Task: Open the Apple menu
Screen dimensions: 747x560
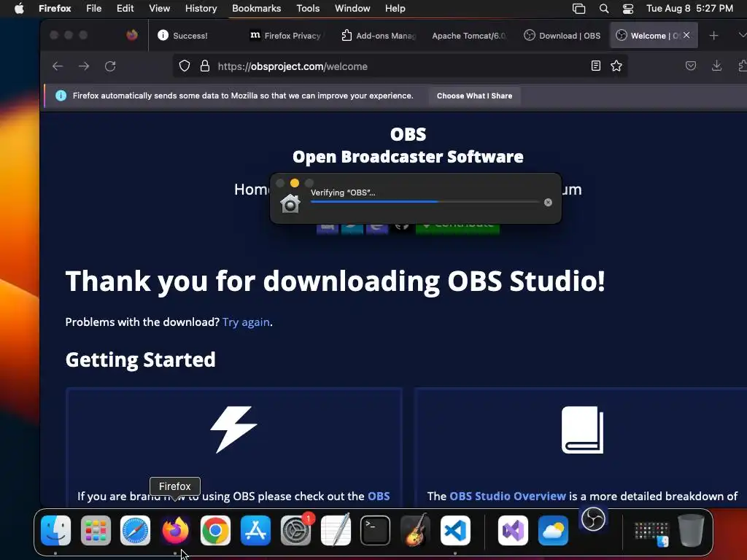Action: coord(19,8)
